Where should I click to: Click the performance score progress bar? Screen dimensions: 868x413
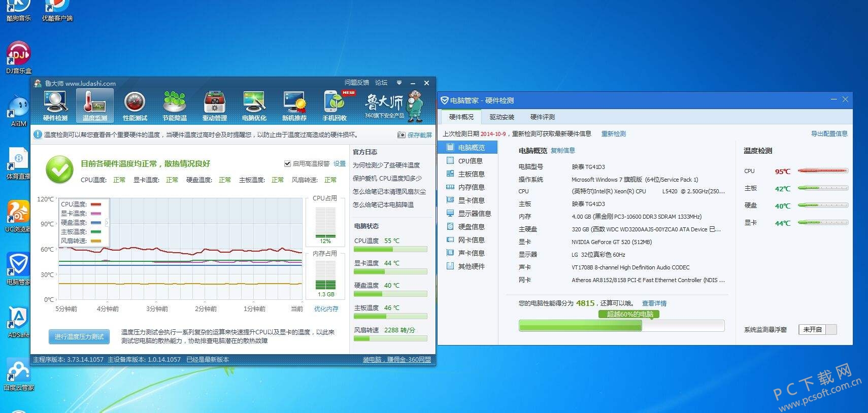pos(621,326)
